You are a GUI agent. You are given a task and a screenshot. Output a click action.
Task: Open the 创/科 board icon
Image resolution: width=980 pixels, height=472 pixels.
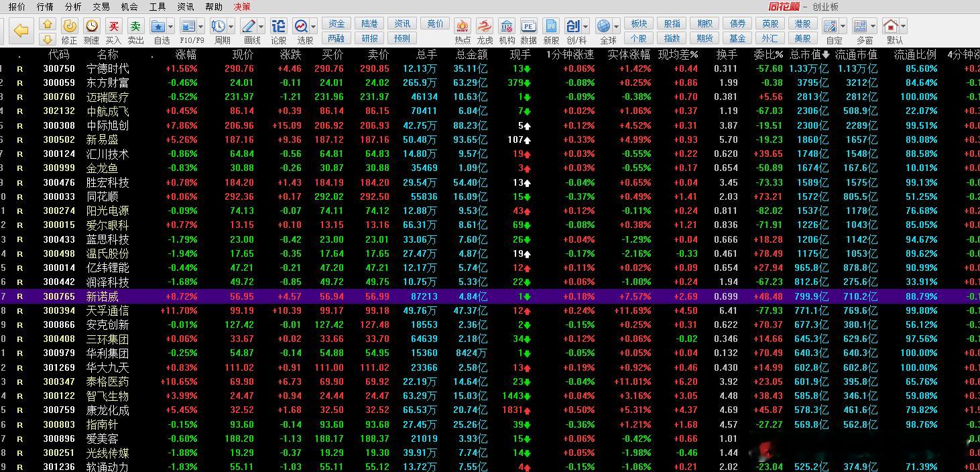tap(573, 26)
